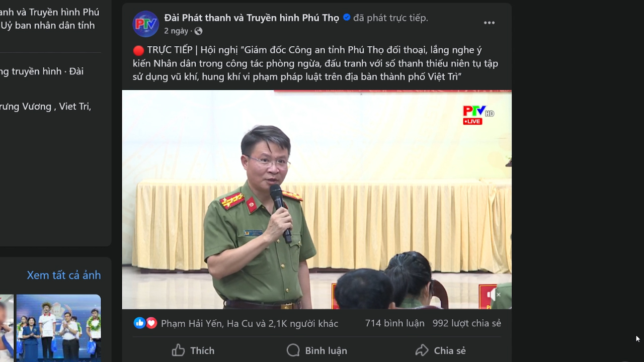Click the Chia sẻ share arrow icon
Screen dimensions: 644x362
tap(422, 350)
